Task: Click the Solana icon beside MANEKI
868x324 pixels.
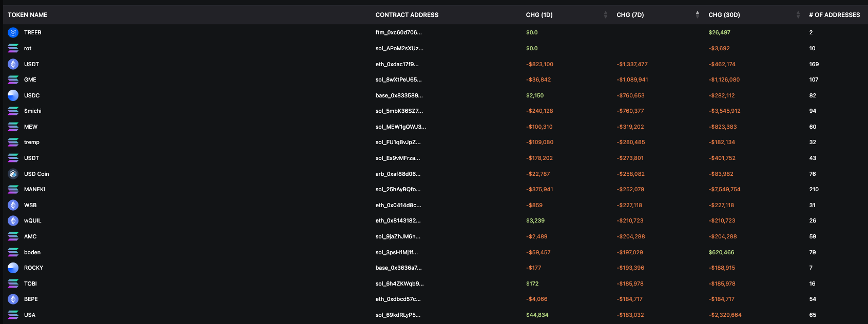Action: (13, 189)
